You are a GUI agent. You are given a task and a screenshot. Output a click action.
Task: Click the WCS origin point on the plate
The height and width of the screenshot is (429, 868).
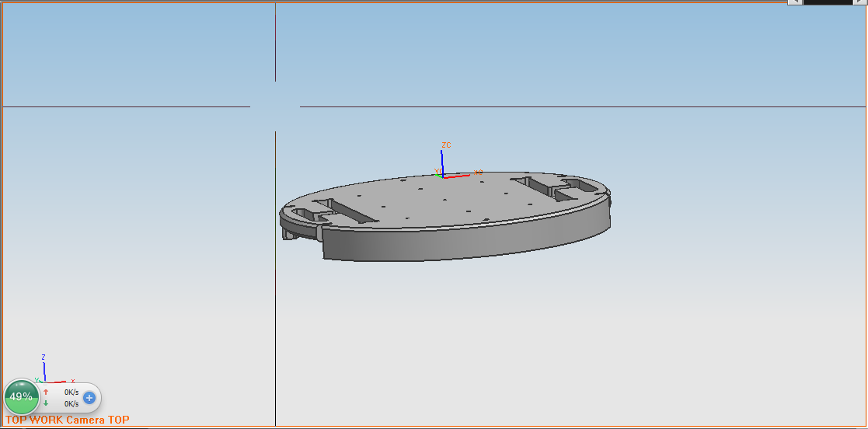442,176
